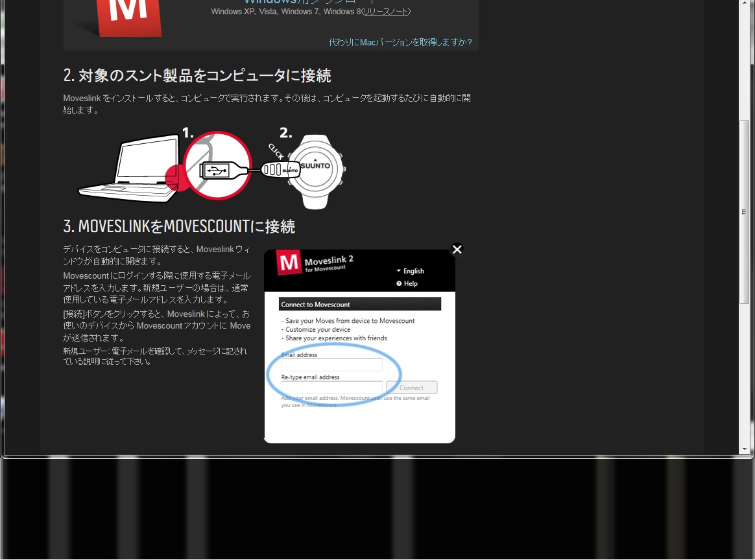Click the Connect button
The image size is (755, 560).
[412, 388]
